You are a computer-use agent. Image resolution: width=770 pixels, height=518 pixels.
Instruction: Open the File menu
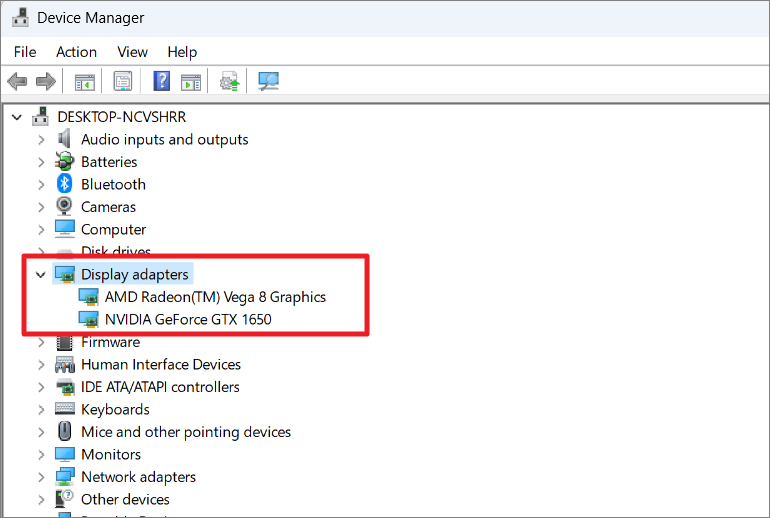tap(25, 52)
